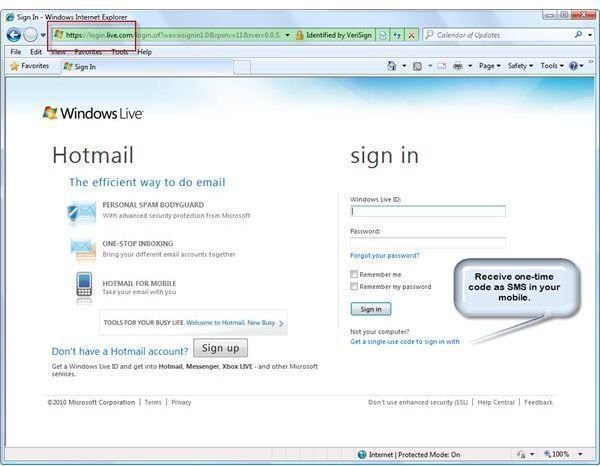Open the search provider dropdown arrow
The width and height of the screenshot is (600, 466).
click(x=590, y=35)
